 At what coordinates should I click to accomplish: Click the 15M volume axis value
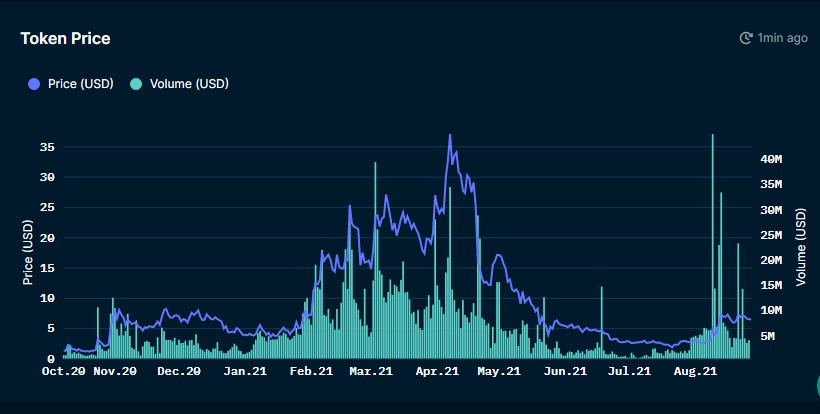(771, 285)
